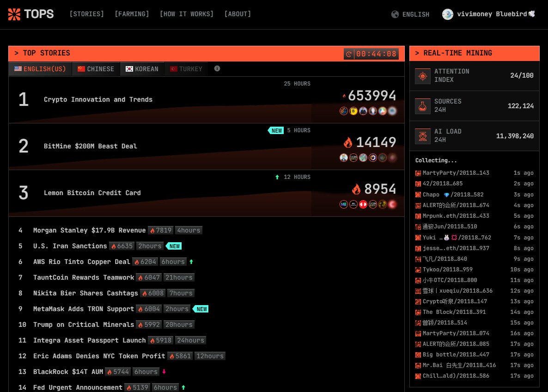Image resolution: width=548 pixels, height=392 pixels.
Task: Click the large flame icon next to 8954
Action: 357,189
